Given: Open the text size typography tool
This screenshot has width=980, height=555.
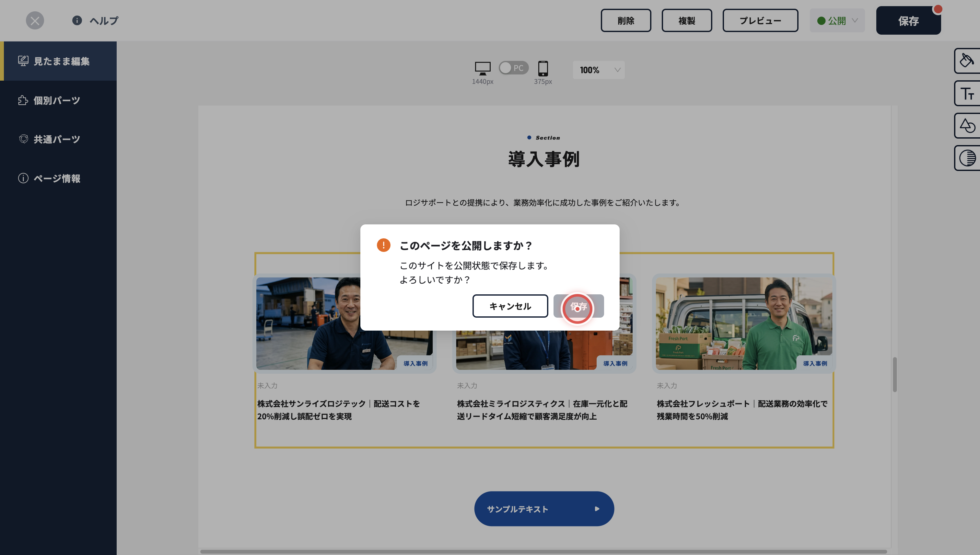Looking at the screenshot, I should pos(967,93).
